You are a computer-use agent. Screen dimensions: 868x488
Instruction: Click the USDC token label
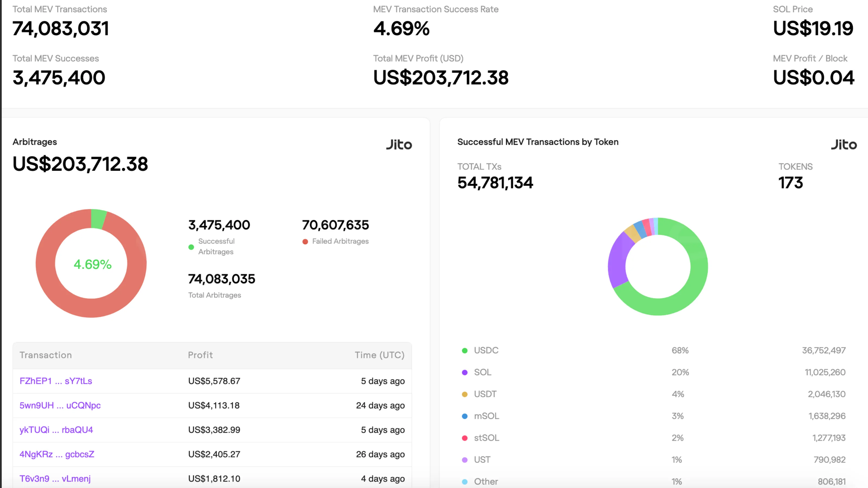486,350
